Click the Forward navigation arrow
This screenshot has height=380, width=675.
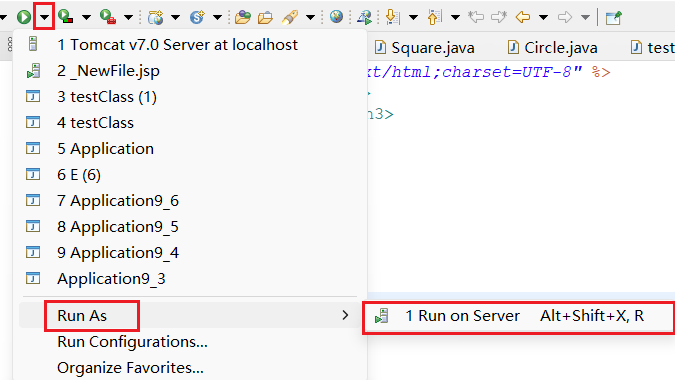click(564, 17)
